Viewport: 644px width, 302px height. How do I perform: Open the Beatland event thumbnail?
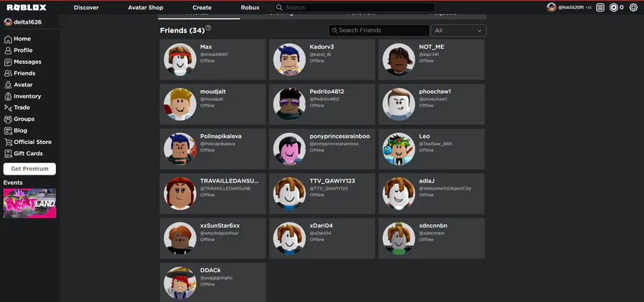click(x=29, y=203)
